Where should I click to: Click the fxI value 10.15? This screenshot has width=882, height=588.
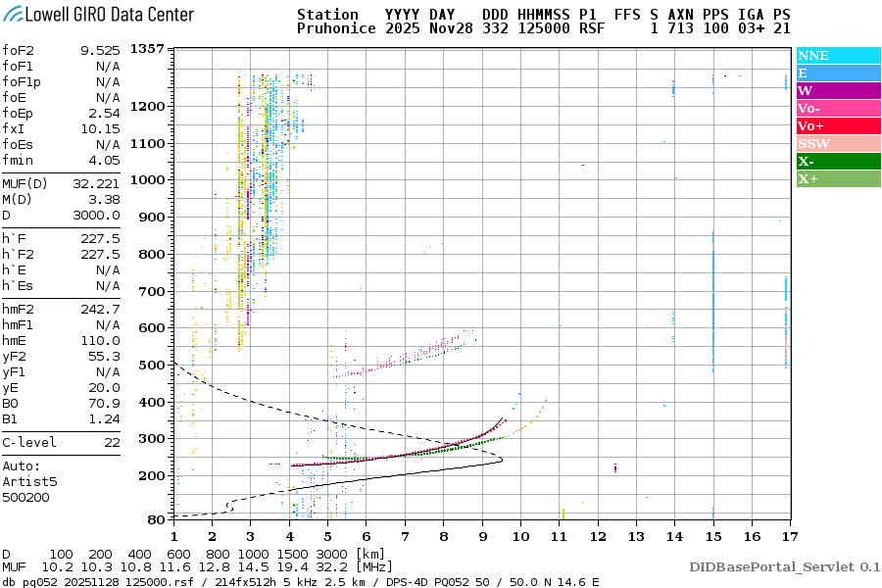[101, 128]
